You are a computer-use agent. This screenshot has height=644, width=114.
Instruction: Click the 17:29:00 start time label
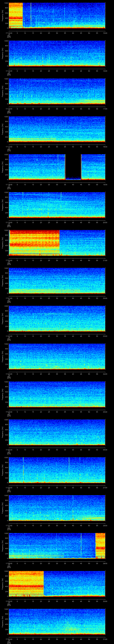tap(9, 601)
